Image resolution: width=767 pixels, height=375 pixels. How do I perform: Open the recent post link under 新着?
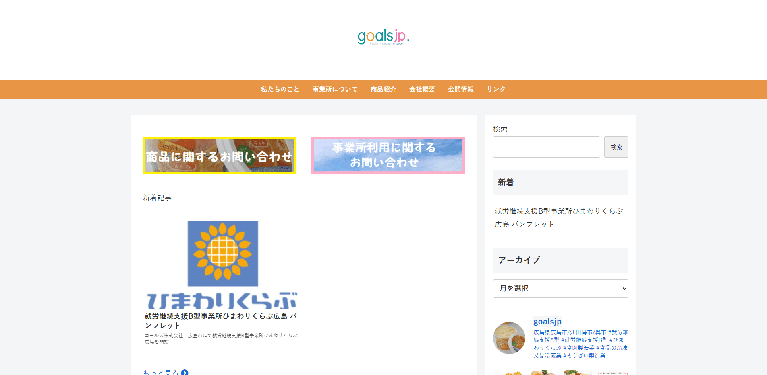[558, 218]
